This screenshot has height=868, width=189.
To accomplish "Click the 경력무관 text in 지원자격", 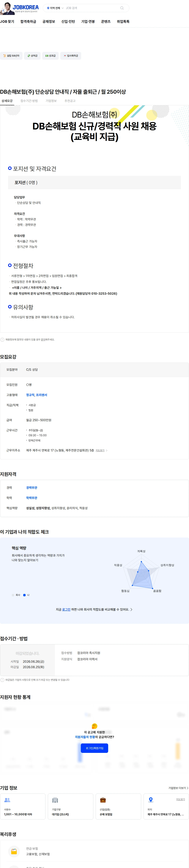I will pyautogui.click(x=32, y=488).
